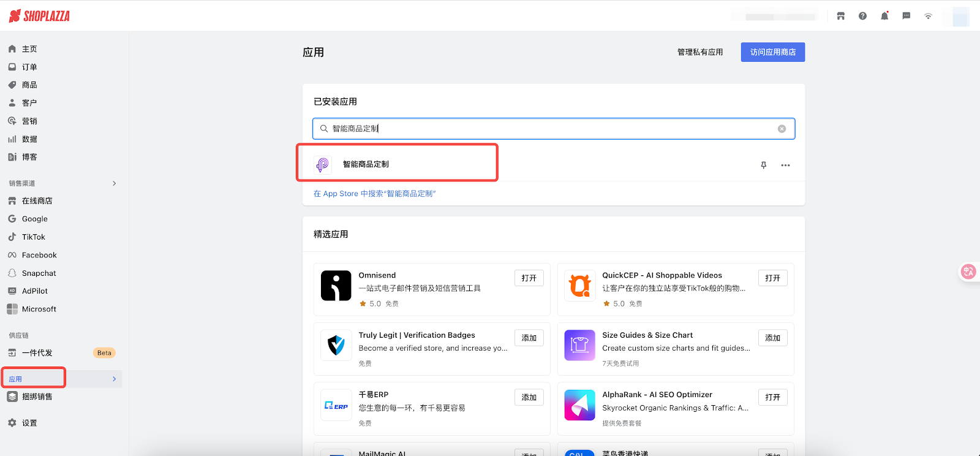Image resolution: width=980 pixels, height=456 pixels.
Task: Click the 精选应用 heading
Action: (331, 234)
